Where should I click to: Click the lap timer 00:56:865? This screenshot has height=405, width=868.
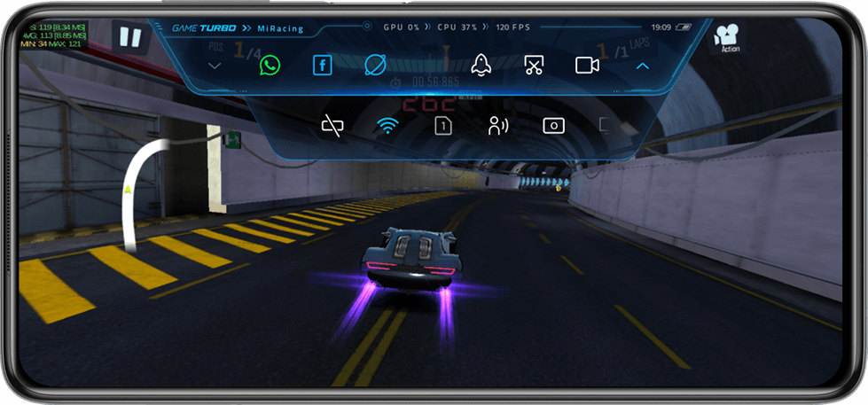435,82
